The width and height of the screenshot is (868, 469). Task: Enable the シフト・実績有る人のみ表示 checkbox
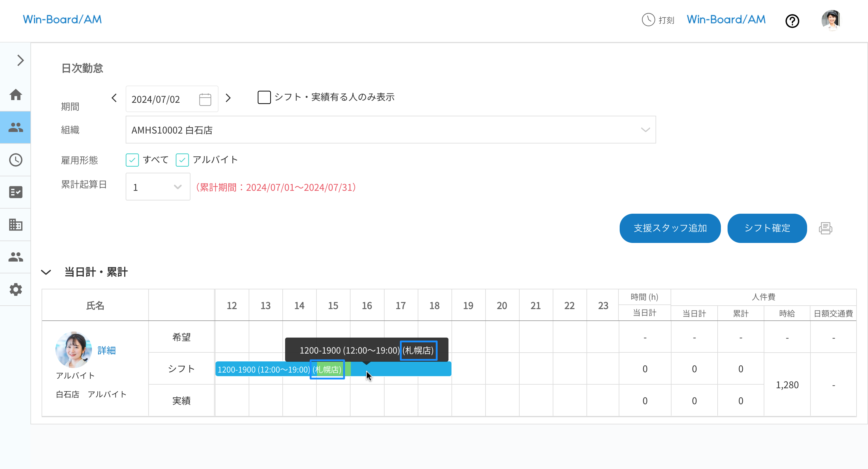point(264,97)
